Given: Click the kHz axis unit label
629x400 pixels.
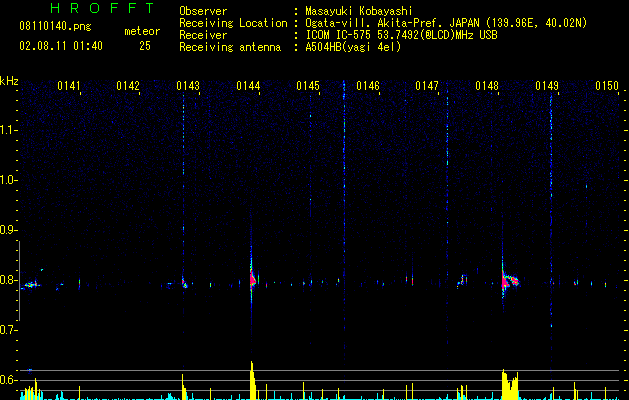Looking at the screenshot, I should click(x=9, y=81).
